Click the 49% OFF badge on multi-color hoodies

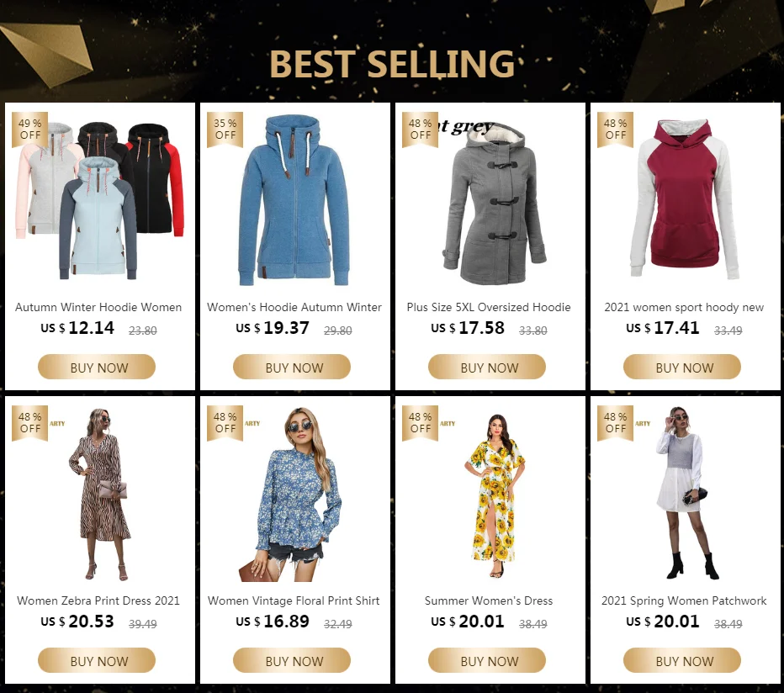(30, 130)
